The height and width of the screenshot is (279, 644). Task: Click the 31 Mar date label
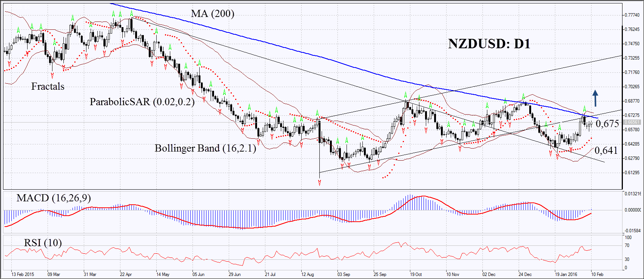click(90, 274)
